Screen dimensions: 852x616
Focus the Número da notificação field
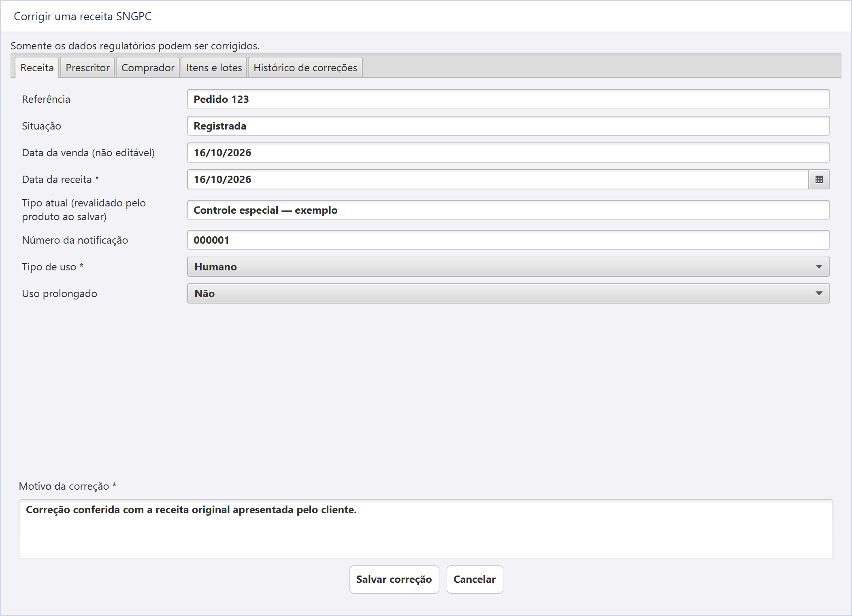[x=508, y=240]
